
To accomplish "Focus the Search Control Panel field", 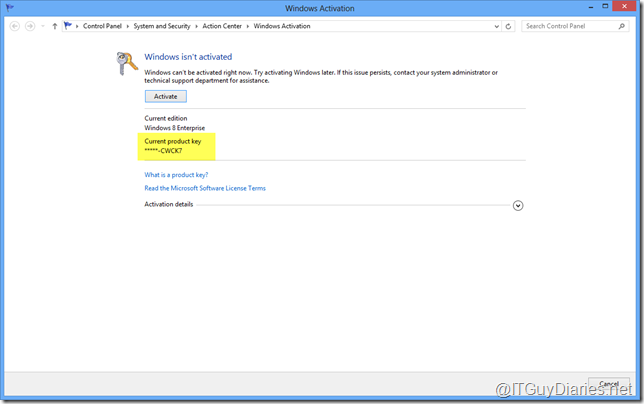I will pos(575,26).
